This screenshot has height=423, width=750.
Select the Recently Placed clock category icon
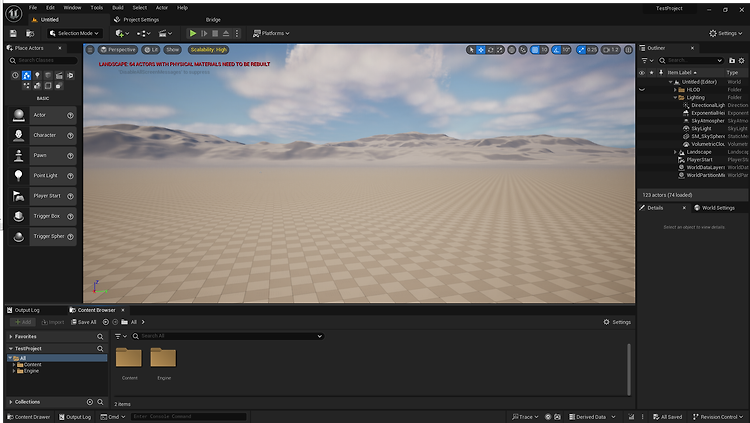point(15,75)
